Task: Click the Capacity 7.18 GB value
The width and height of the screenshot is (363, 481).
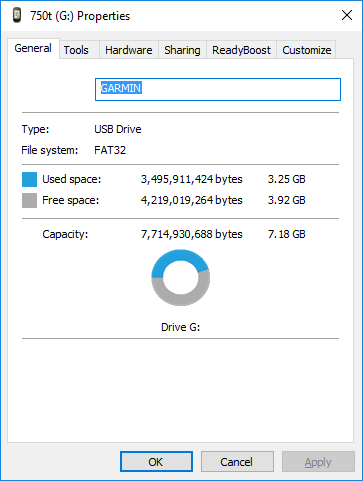Action: 287,234
